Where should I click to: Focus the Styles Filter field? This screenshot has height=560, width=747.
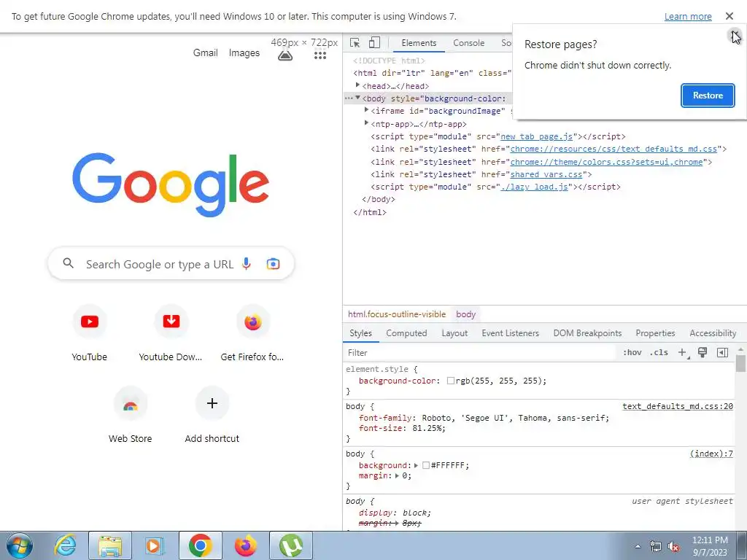pos(480,352)
